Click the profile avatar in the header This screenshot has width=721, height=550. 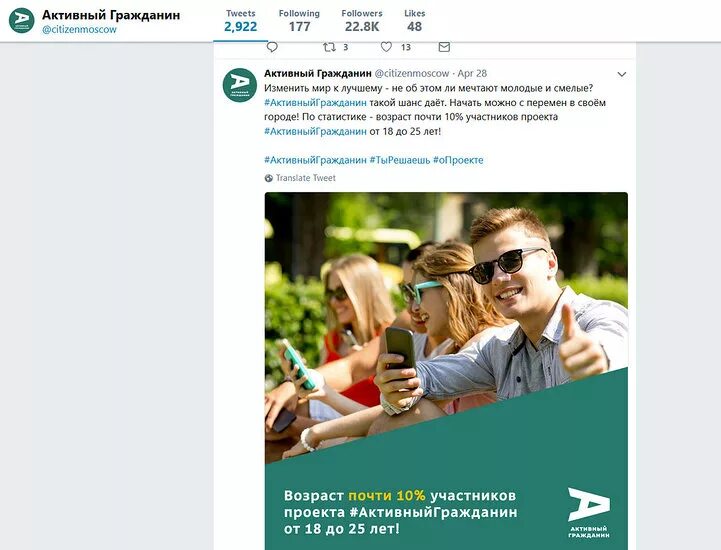click(22, 21)
